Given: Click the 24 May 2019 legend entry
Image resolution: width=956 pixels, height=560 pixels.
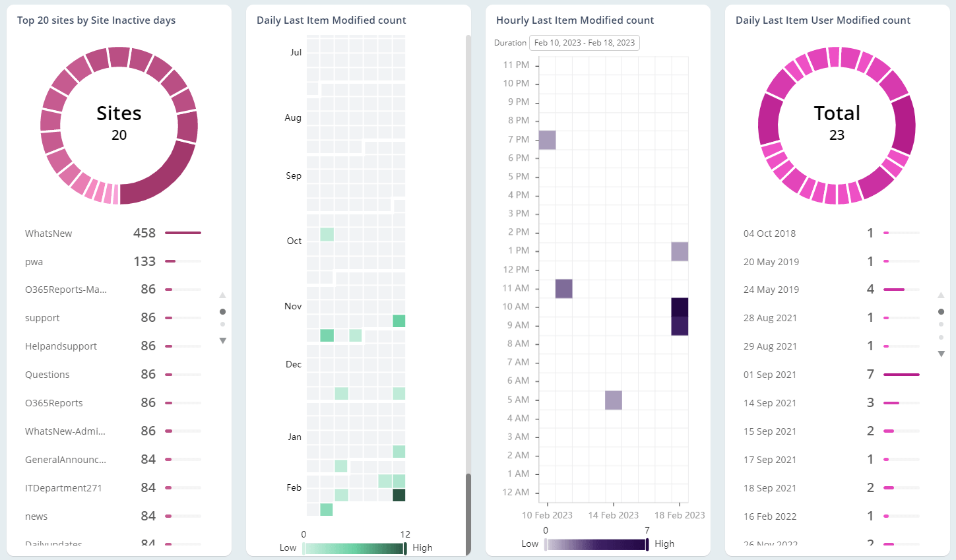Looking at the screenshot, I should click(x=771, y=290).
